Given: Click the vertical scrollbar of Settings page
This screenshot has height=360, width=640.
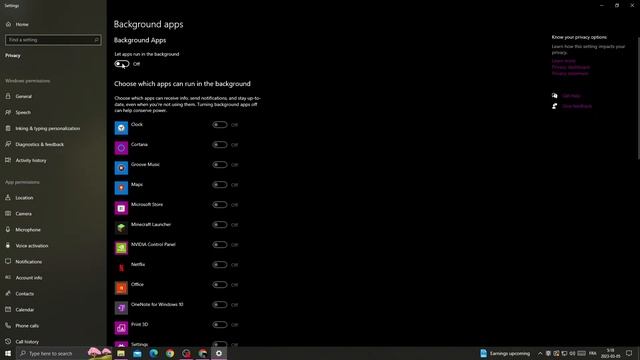Looking at the screenshot, I should pyautogui.click(x=638, y=98).
